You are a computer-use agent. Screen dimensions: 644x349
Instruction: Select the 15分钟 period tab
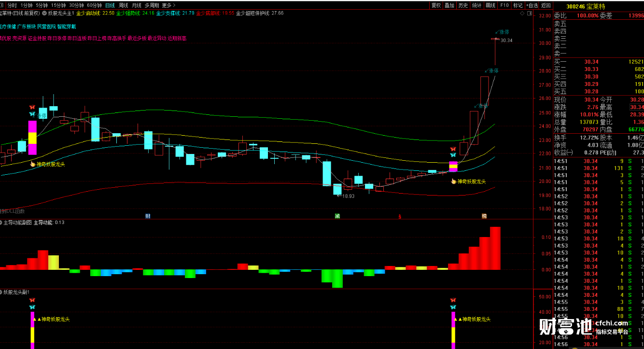pyautogui.click(x=58, y=5)
